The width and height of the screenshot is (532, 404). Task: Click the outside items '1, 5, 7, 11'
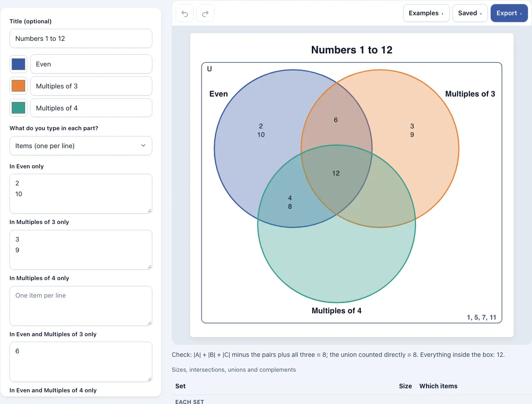pos(481,317)
